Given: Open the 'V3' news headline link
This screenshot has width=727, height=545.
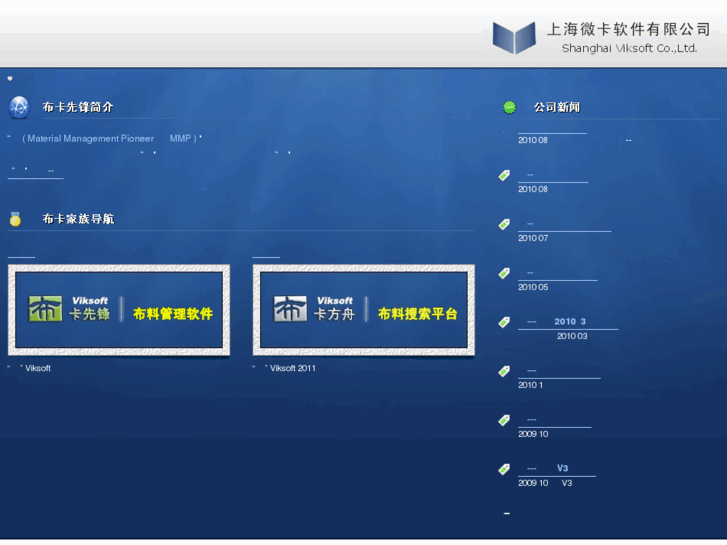Looking at the screenshot, I should pos(557,468).
